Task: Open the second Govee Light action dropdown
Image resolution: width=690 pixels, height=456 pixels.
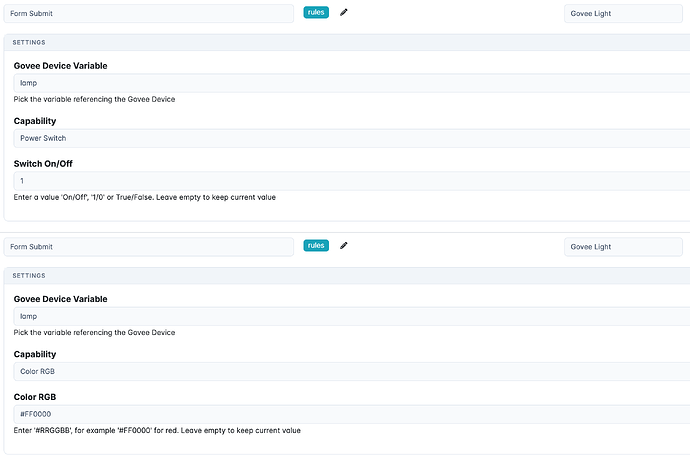Action: point(623,247)
